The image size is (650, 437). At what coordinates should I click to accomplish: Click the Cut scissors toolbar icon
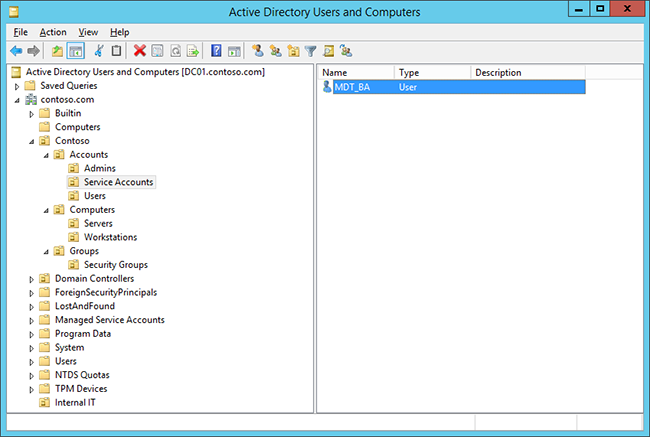click(x=99, y=50)
